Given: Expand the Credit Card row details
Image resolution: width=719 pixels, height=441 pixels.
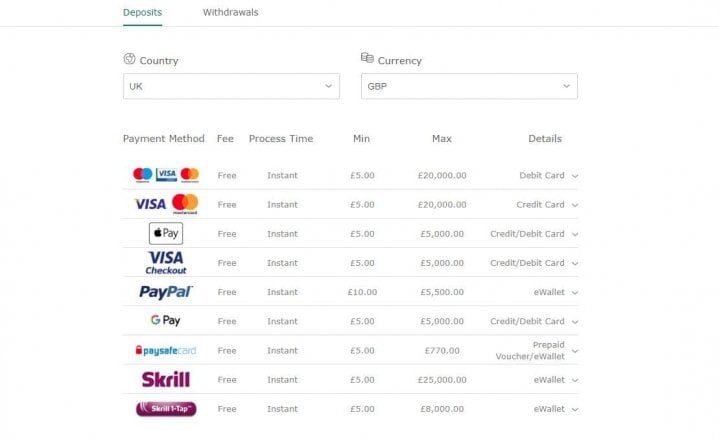Looking at the screenshot, I should [x=575, y=205].
